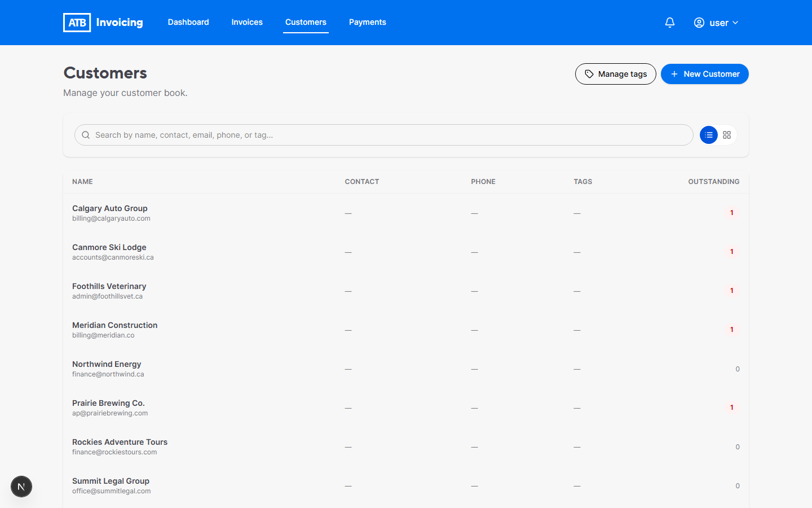Click billing@meridian.co email
The image size is (812, 508).
click(x=103, y=335)
